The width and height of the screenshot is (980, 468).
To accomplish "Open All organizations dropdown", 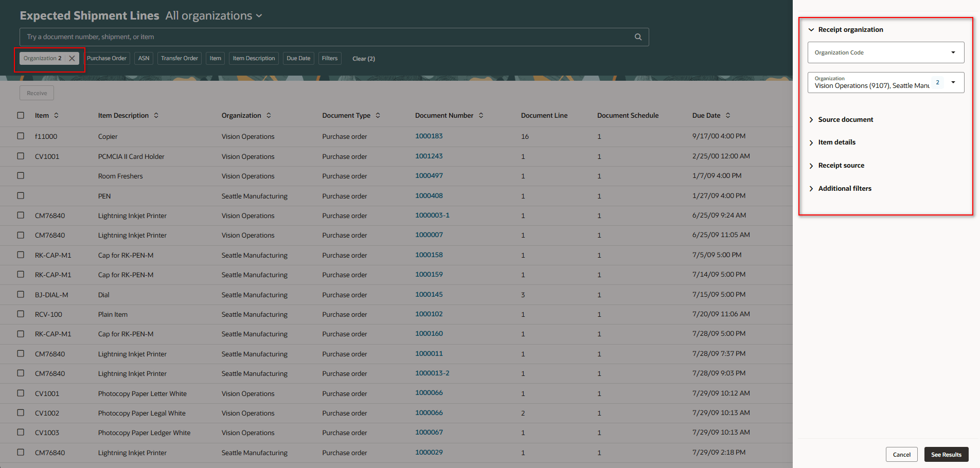I will pyautogui.click(x=214, y=16).
